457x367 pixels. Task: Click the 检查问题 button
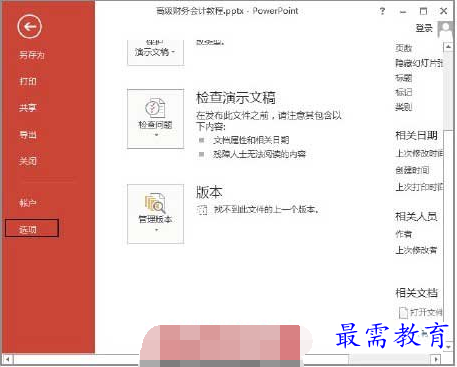point(155,119)
